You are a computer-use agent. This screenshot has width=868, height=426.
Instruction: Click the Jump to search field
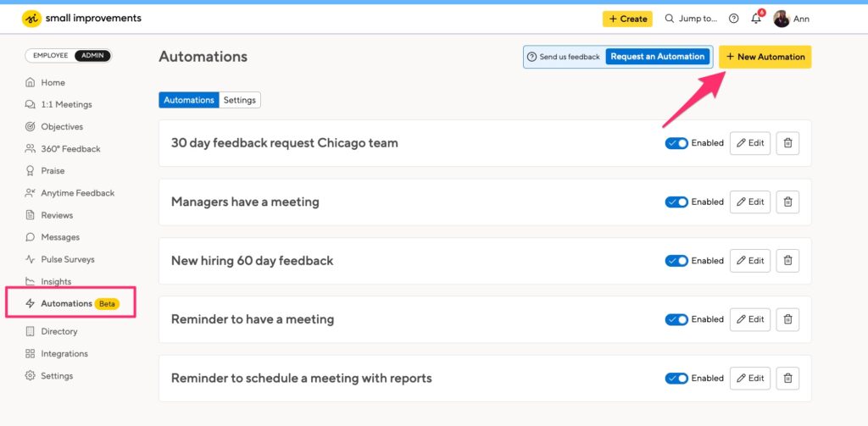[691, 19]
